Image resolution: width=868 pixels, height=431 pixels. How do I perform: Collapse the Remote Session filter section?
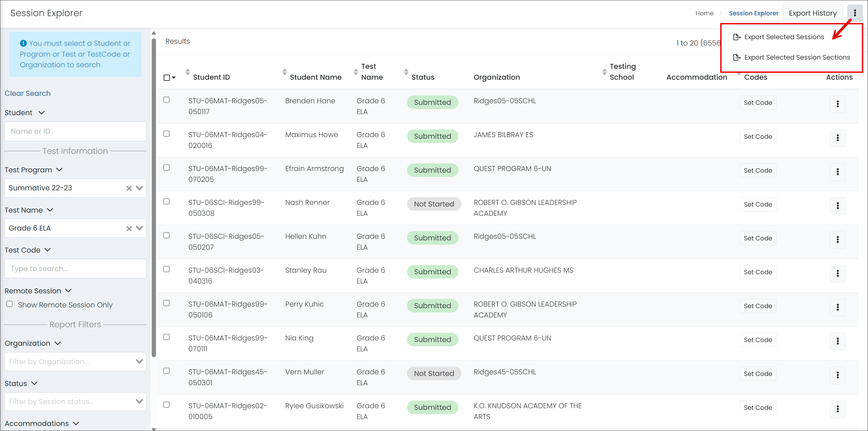[68, 291]
